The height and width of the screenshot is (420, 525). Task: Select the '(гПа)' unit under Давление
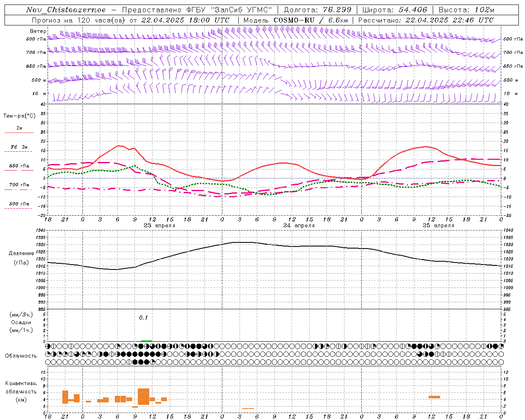pyautogui.click(x=21, y=263)
